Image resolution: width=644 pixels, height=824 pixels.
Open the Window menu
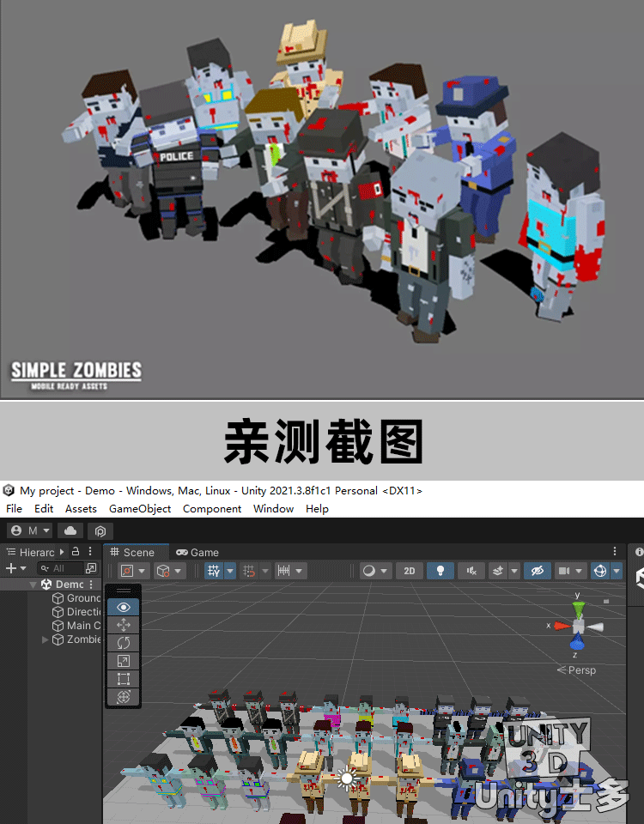273,509
